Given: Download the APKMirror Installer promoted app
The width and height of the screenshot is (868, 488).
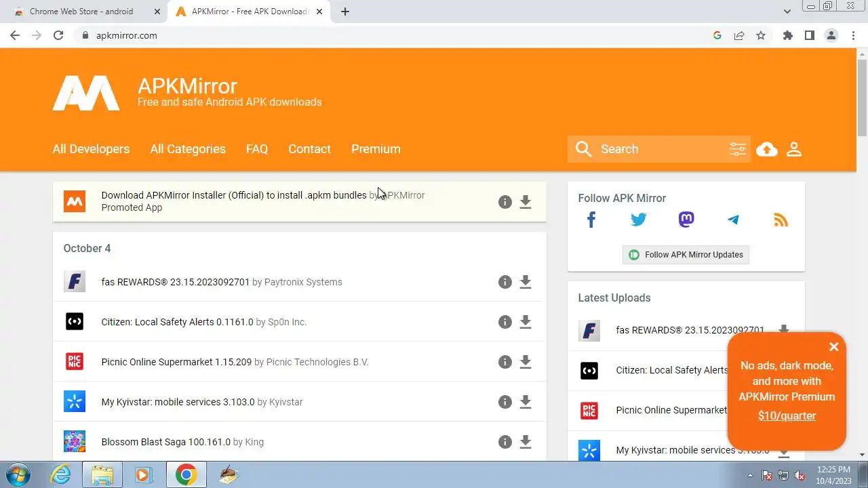Looking at the screenshot, I should 526,202.
